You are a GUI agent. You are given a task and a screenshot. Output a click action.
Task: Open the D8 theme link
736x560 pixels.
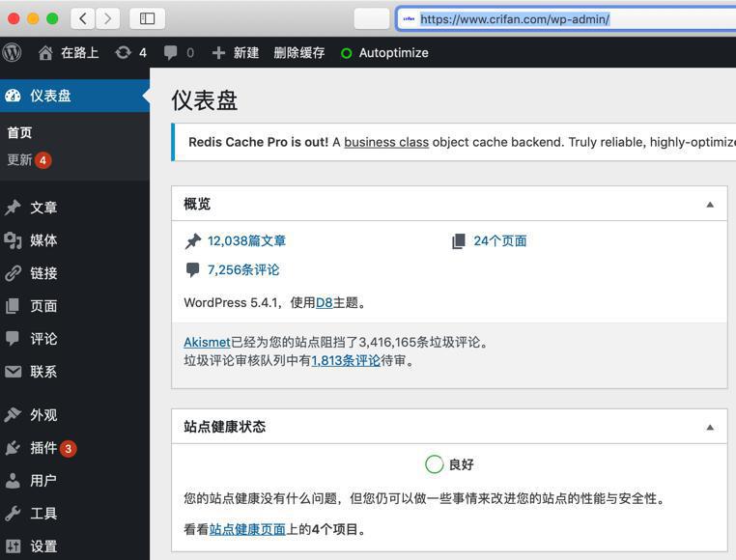tap(324, 303)
